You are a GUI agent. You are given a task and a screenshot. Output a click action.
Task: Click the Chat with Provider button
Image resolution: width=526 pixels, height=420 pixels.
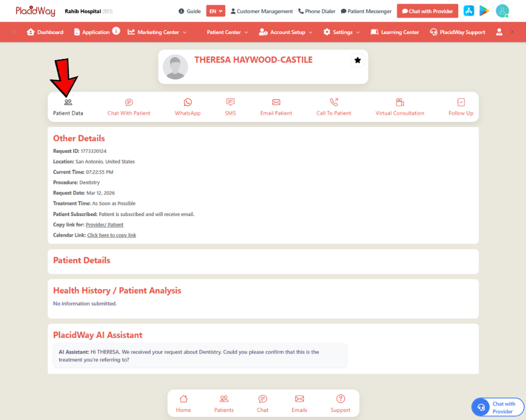tap(427, 10)
